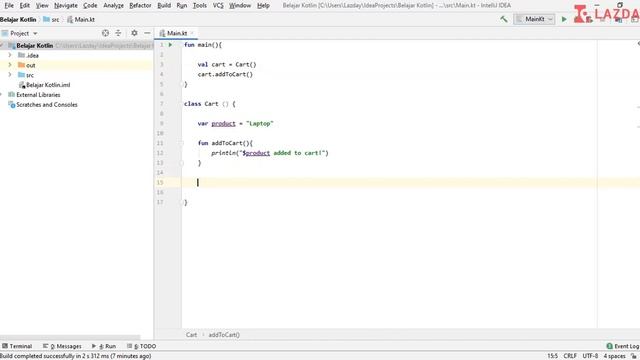
Task: Hide the Project tool window
Action: point(147,33)
